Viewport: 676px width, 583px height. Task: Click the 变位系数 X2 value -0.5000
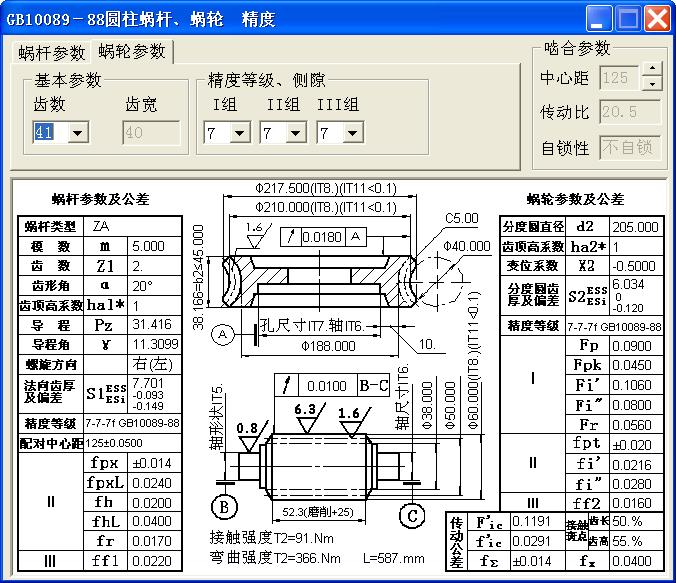(634, 266)
